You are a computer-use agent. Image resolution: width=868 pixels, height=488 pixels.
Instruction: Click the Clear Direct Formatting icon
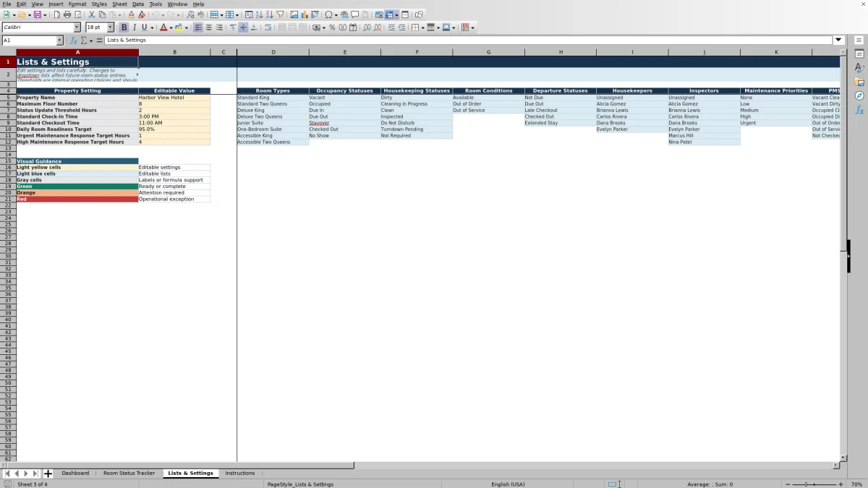click(142, 14)
